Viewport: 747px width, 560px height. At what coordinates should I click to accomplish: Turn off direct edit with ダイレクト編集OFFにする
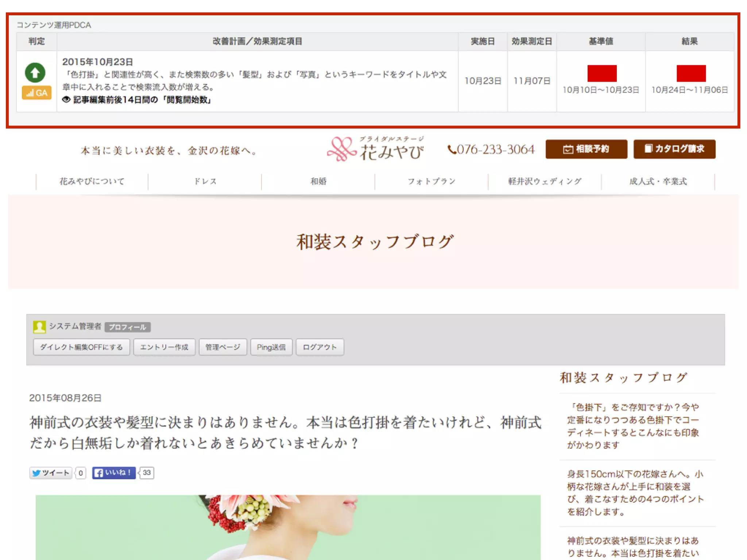click(81, 347)
